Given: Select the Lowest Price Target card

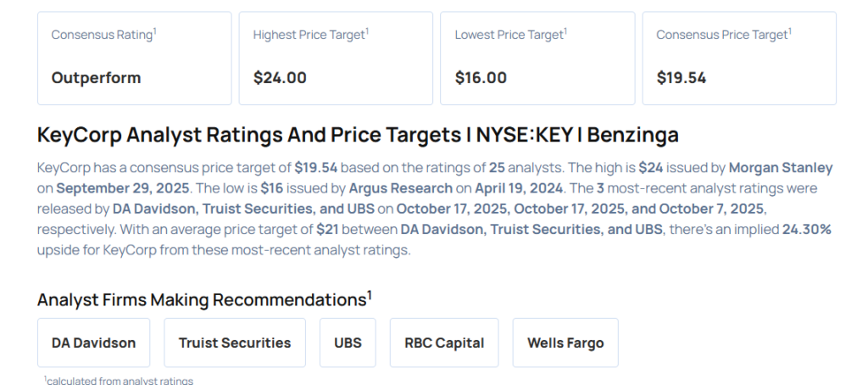Looking at the screenshot, I should click(x=537, y=58).
